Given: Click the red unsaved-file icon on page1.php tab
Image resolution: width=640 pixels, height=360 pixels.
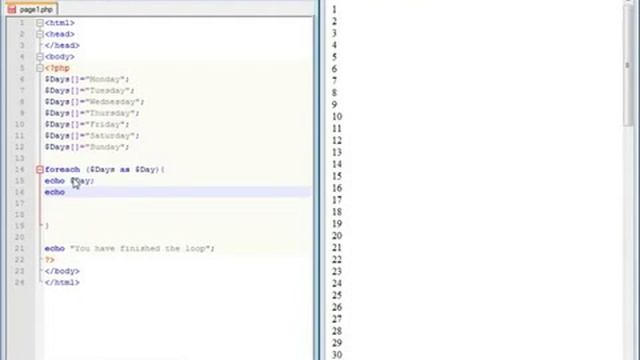Looking at the screenshot, I should 12,9.
